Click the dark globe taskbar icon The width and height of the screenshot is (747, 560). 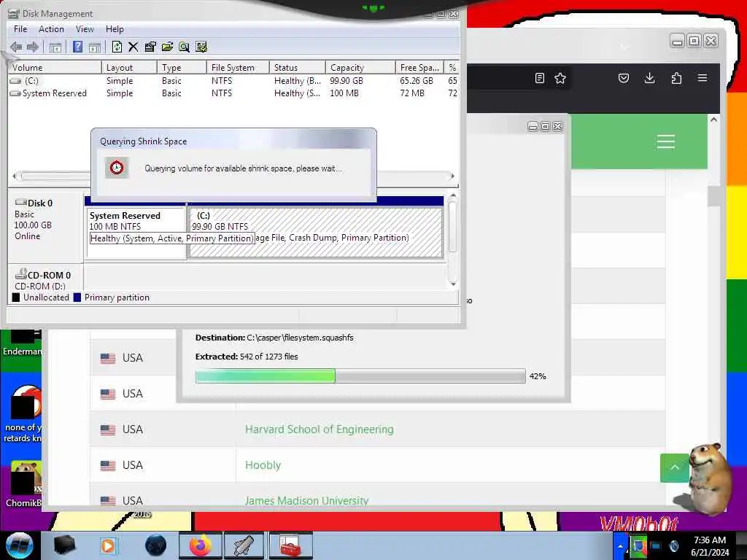[155, 545]
